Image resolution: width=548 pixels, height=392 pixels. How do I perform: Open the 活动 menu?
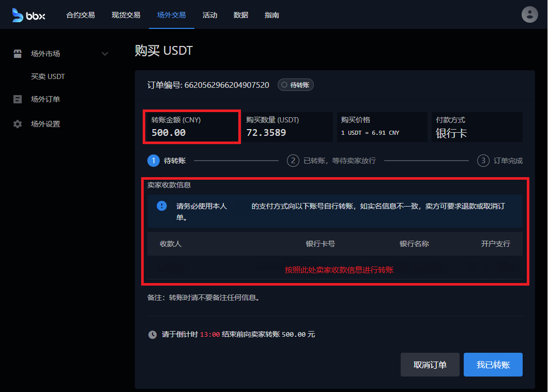(x=210, y=15)
